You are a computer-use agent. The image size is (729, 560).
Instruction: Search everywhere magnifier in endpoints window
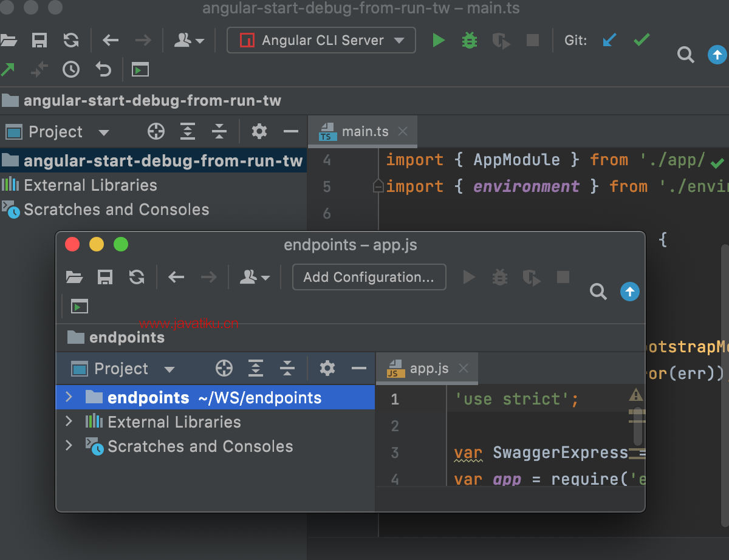coord(598,292)
